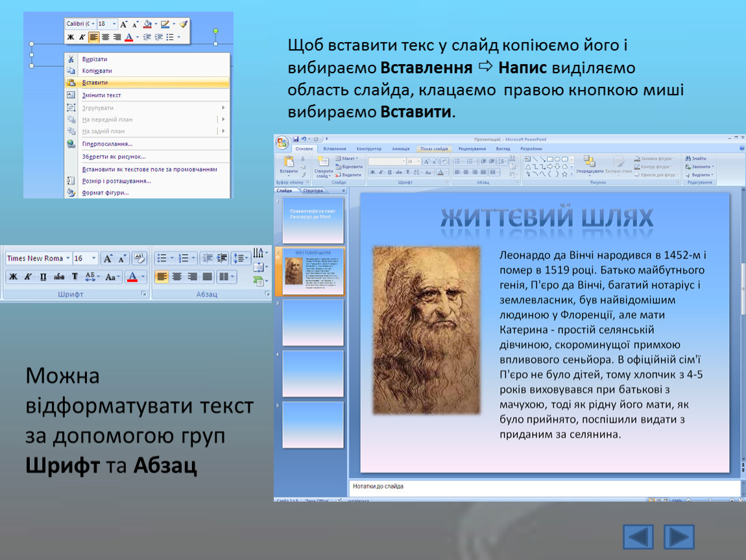Screen dimensions: 746x560
Task: Toggle bold Ж in mini toolbar
Action: click(71, 37)
